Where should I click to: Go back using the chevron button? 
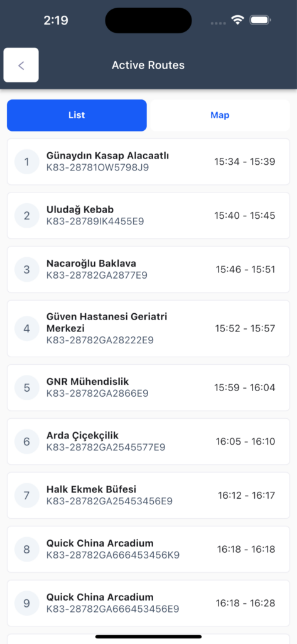(21, 65)
